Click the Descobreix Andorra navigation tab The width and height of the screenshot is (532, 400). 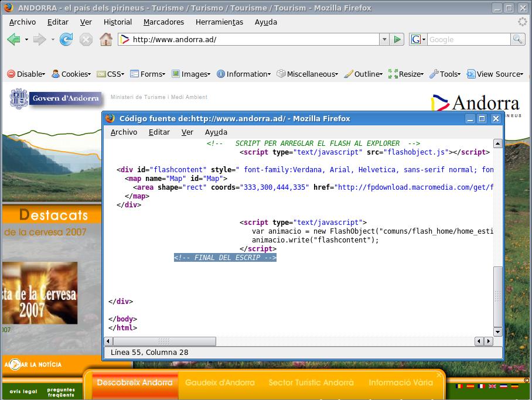pos(135,382)
